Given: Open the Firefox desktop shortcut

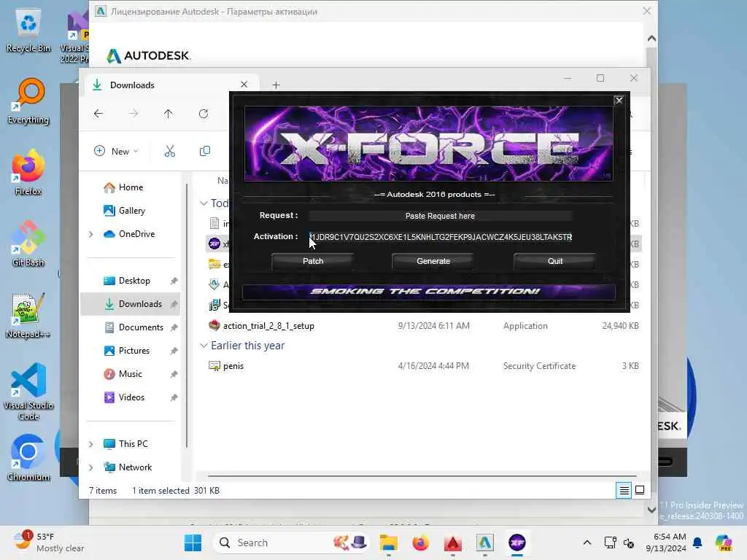Looking at the screenshot, I should point(28,172).
